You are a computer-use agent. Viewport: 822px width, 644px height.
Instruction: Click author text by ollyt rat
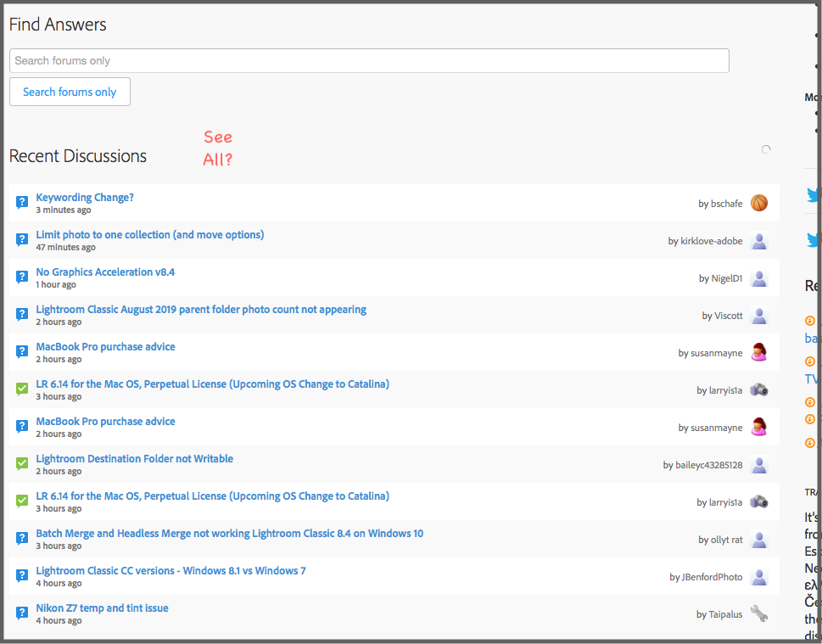(x=720, y=540)
